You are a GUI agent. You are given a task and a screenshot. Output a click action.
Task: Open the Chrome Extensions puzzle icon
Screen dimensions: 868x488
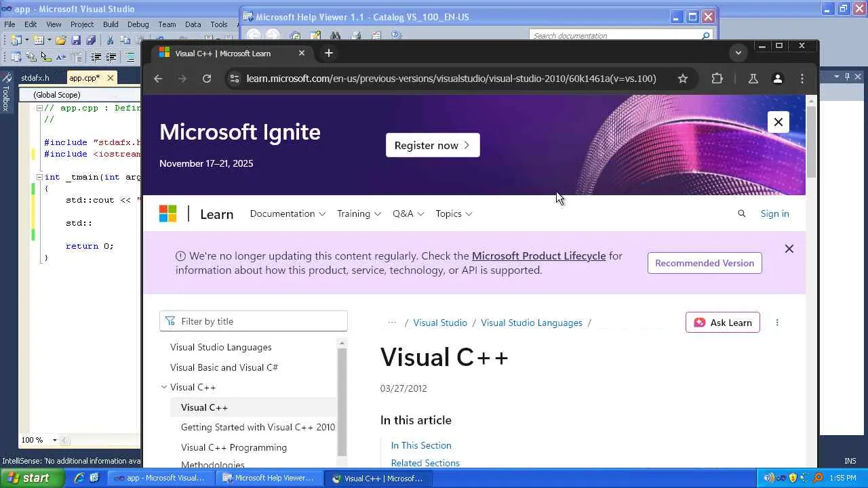click(717, 79)
